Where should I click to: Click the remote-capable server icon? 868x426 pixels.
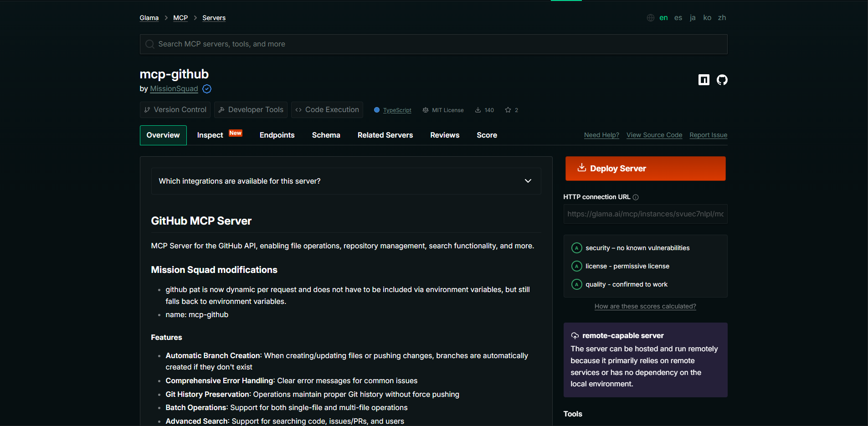(575, 335)
